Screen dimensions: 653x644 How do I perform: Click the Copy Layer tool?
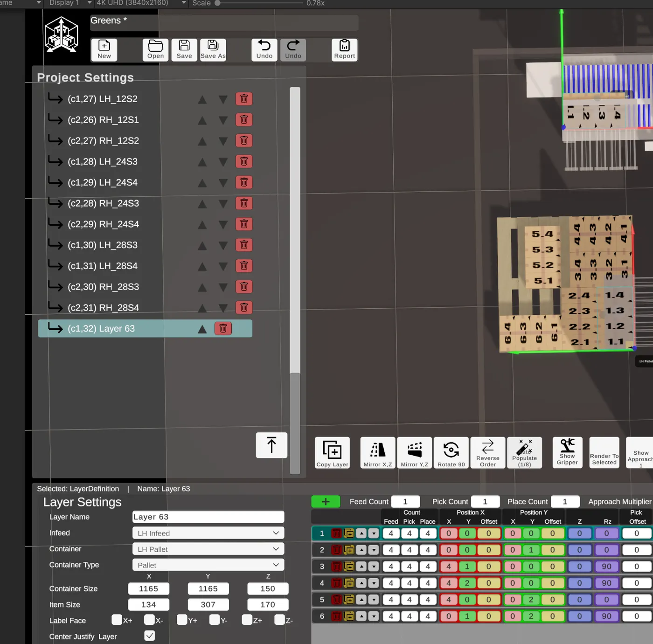coord(332,452)
